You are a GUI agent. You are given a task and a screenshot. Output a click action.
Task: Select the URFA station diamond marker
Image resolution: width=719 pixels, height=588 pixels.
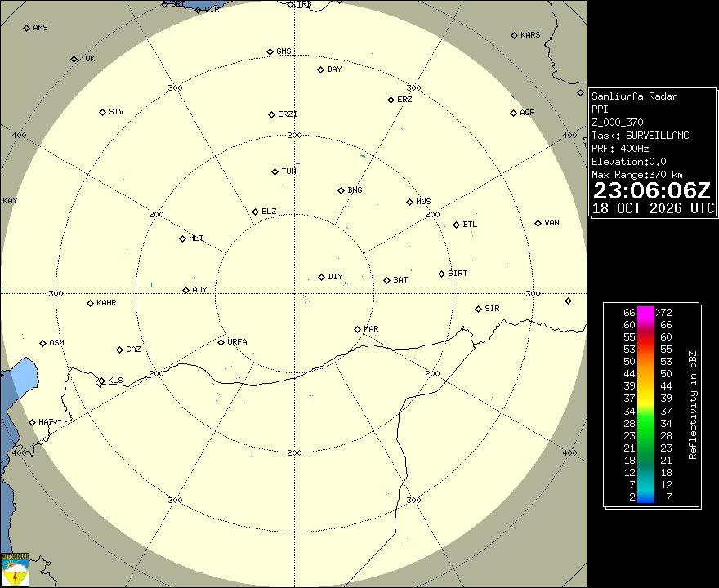click(x=221, y=342)
